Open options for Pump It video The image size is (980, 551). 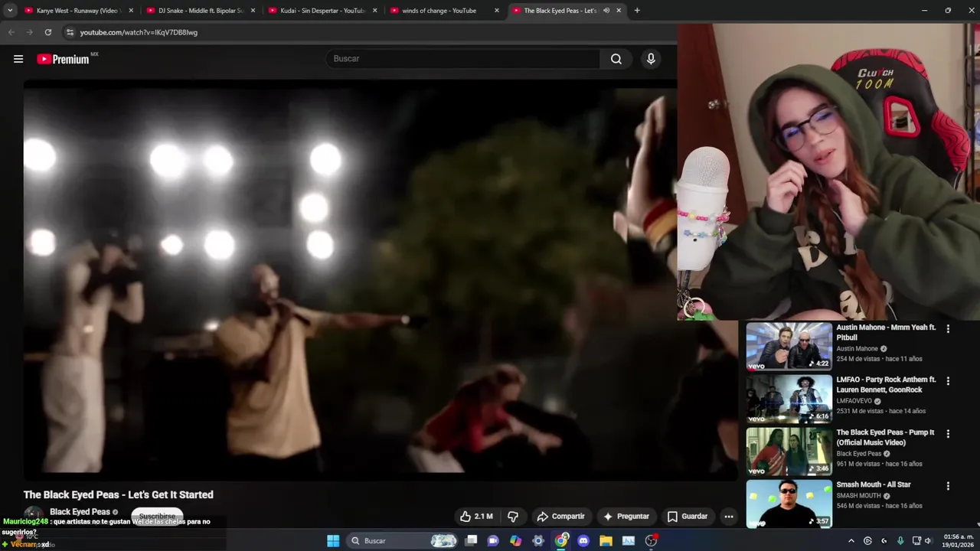click(x=948, y=434)
